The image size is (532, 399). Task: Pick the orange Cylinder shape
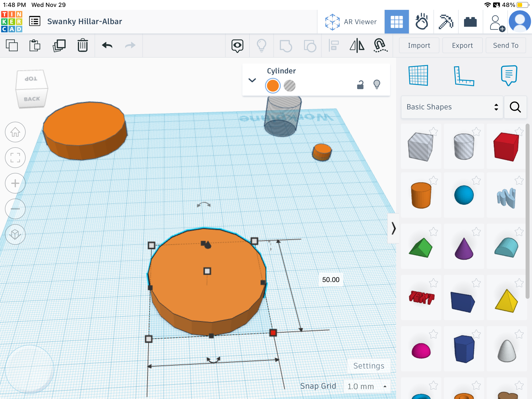[421, 195]
